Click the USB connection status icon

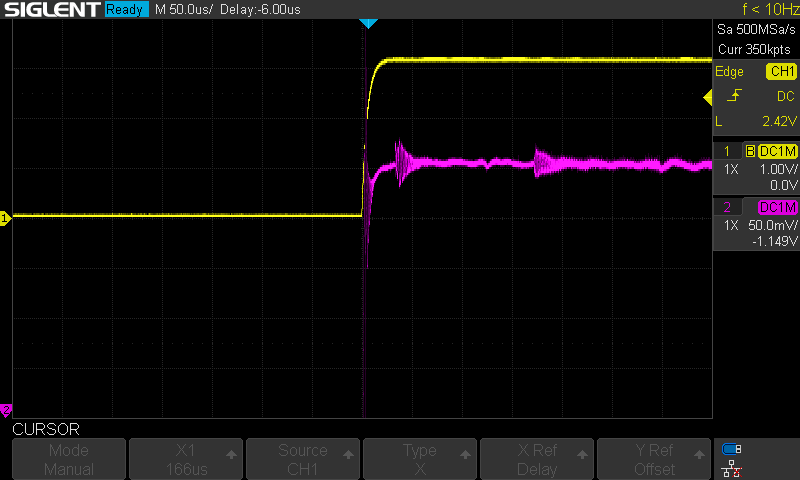(x=731, y=449)
